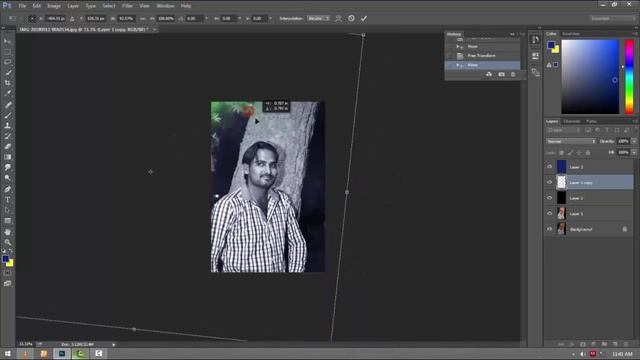Toggle warp mode in options bar
Viewport: 640px width, 360px height.
(x=338, y=18)
